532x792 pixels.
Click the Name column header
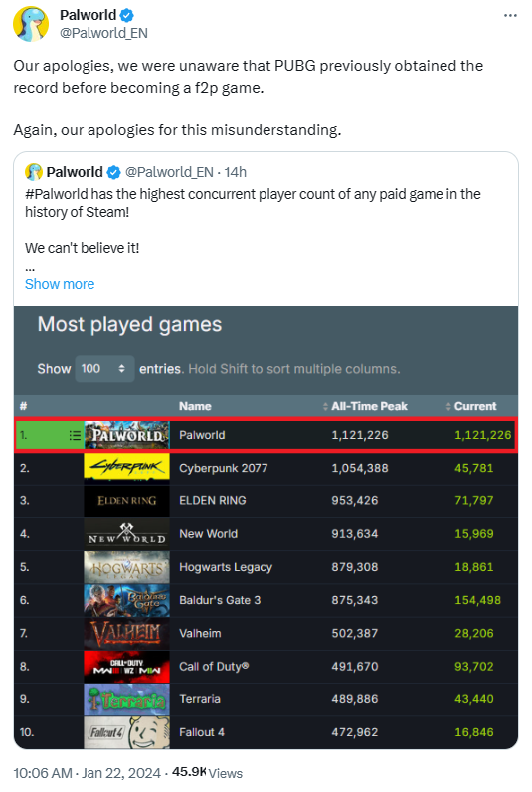click(x=195, y=406)
